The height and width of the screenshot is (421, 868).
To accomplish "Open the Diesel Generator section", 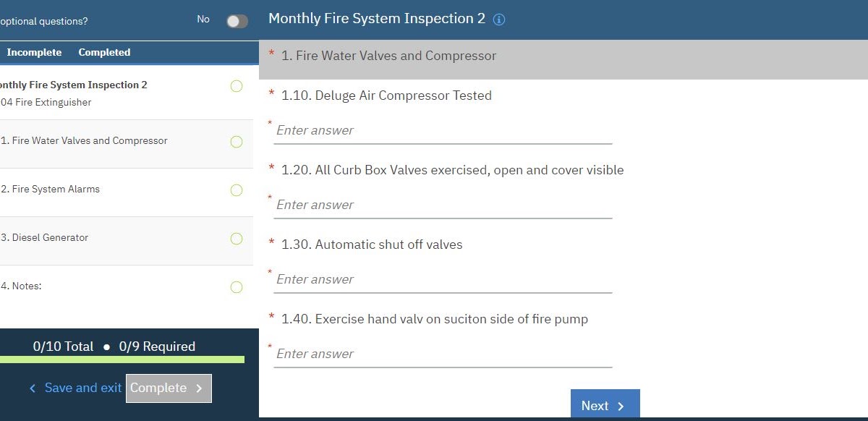I will click(45, 238).
